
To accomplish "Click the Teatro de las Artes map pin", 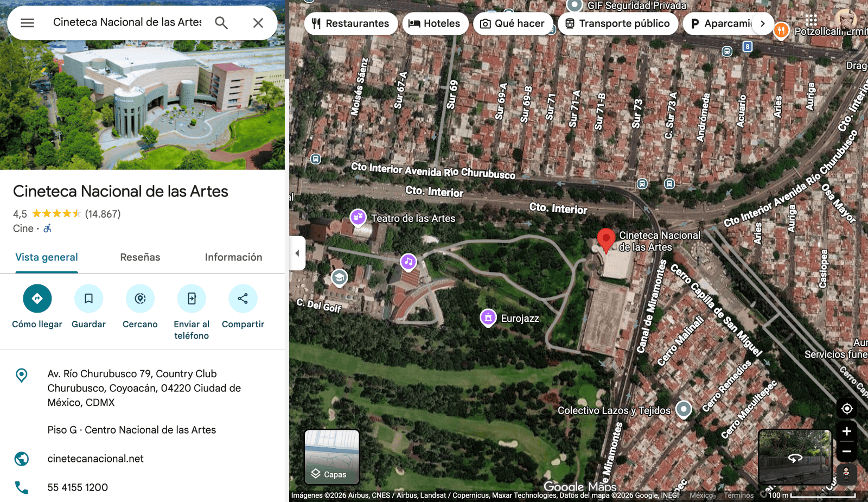I will point(358,218).
